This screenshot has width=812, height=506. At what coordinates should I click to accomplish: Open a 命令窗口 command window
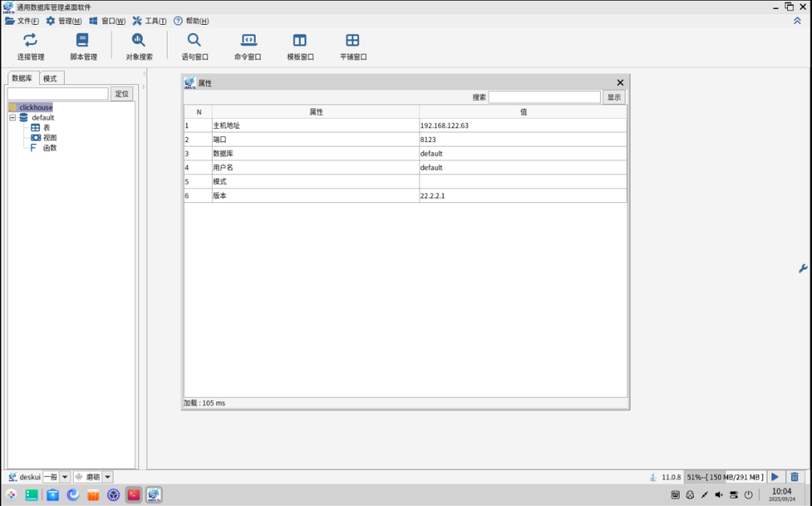pyautogui.click(x=247, y=47)
